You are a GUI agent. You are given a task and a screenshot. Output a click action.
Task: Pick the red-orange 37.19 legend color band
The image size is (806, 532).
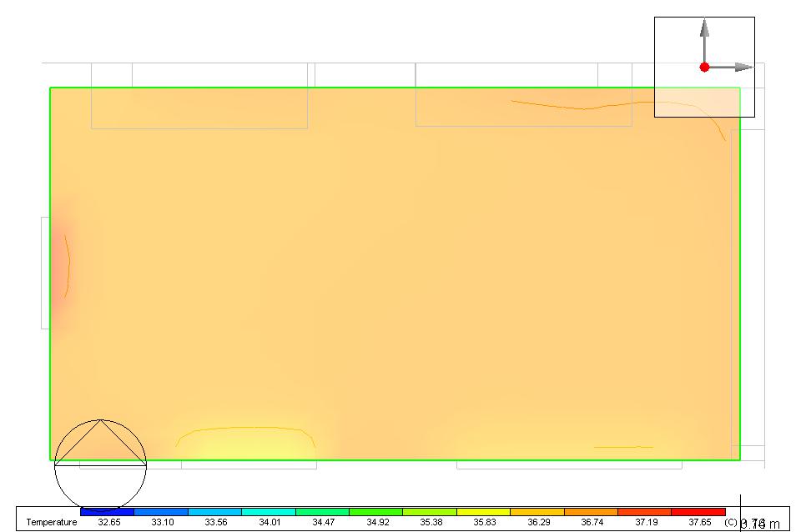[645, 512]
